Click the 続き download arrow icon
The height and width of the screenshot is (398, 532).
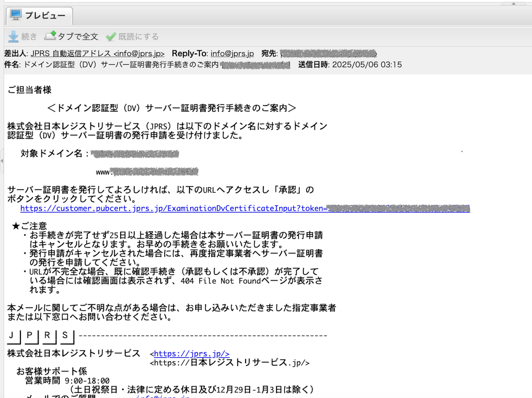pyautogui.click(x=13, y=37)
